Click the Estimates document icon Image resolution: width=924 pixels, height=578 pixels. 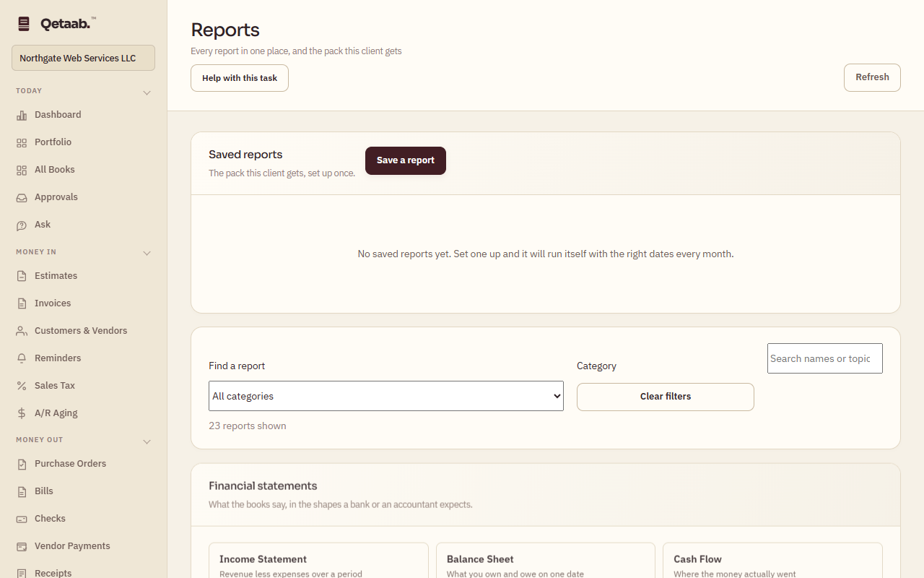[x=22, y=276]
